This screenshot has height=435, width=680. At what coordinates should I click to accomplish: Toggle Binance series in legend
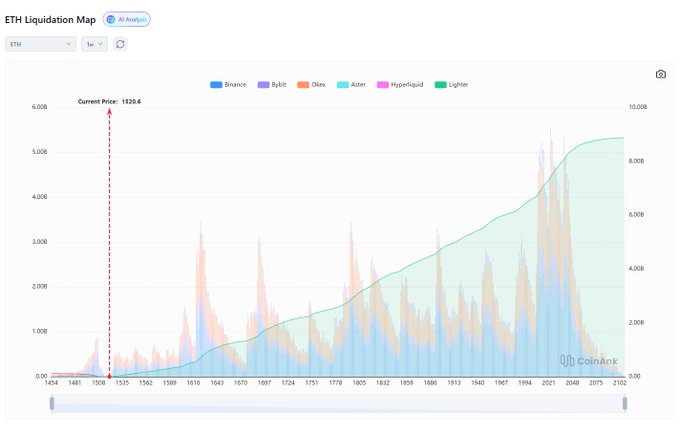(228, 85)
